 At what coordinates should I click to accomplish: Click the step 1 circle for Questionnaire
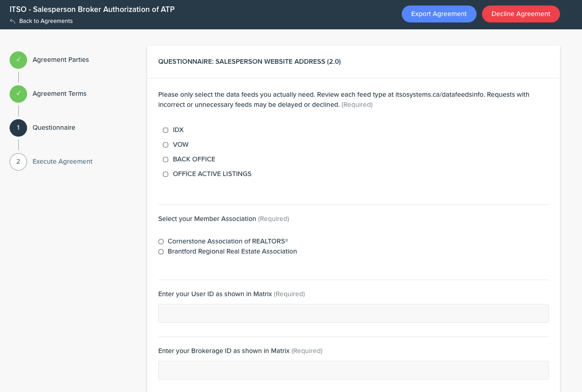(x=18, y=128)
